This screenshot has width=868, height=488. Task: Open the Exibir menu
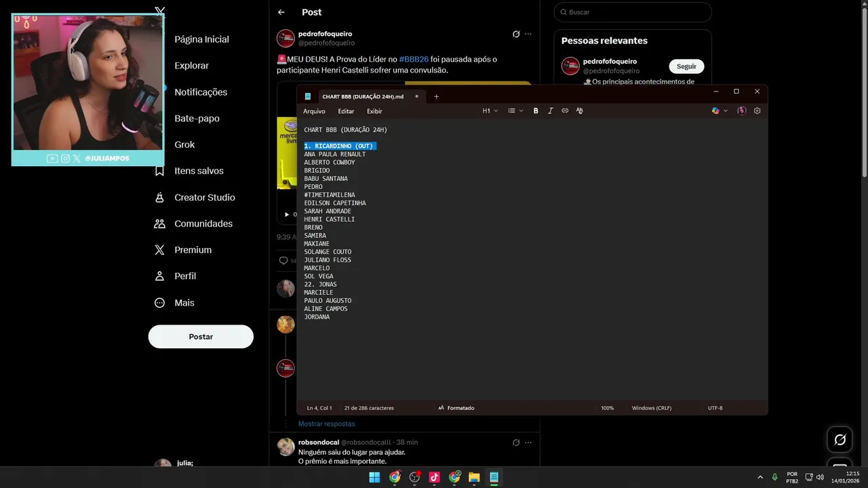pyautogui.click(x=374, y=111)
